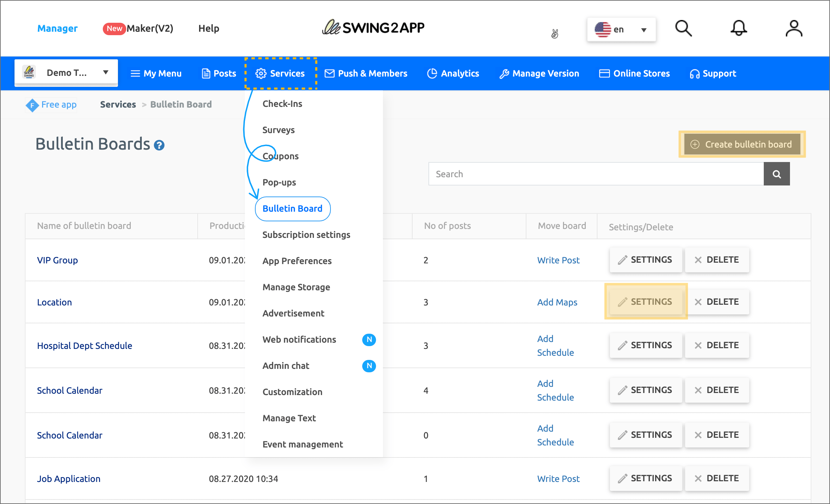Open the notifications bell
The height and width of the screenshot is (504, 830).
739,29
